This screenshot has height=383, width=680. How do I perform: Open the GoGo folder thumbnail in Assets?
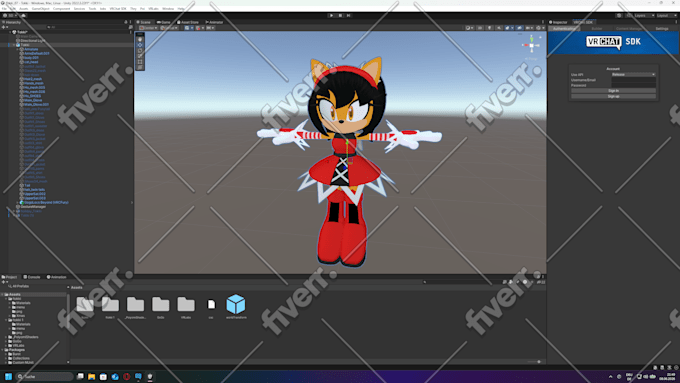click(160, 304)
